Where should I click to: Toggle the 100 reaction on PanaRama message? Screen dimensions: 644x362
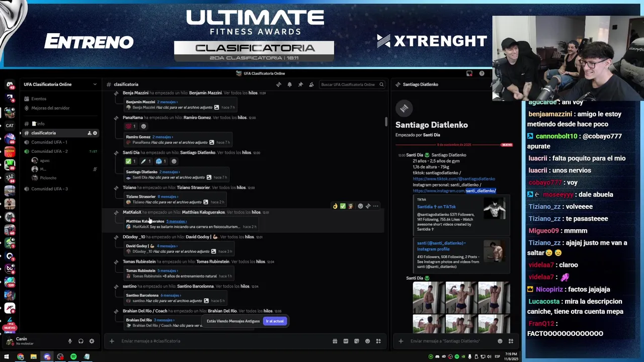(131, 126)
